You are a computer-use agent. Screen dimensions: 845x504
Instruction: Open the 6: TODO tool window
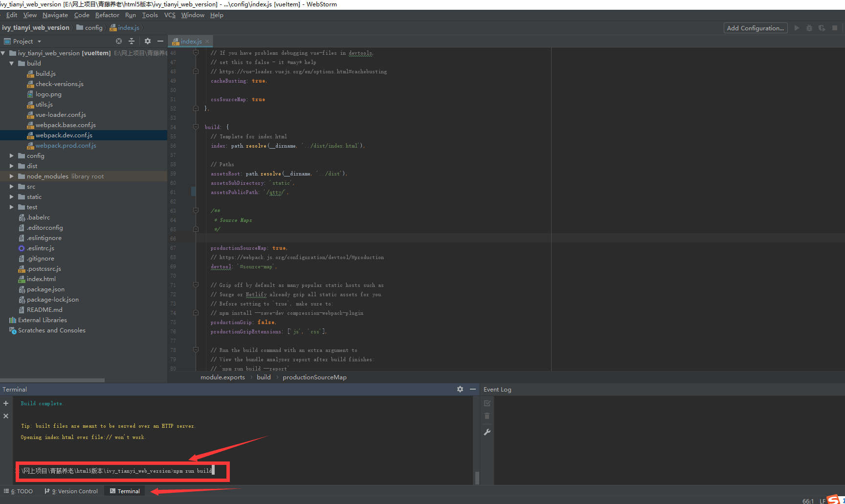pos(18,491)
